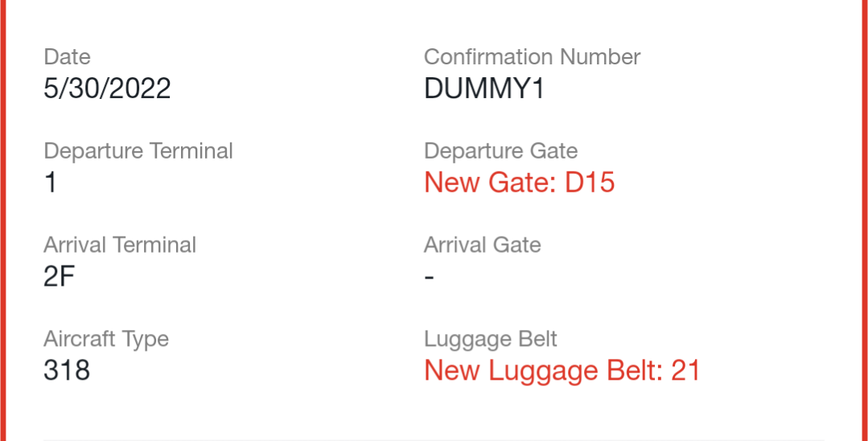Screen dimensions: 868x441
Task: Click the red New Gate: D15 text
Action: [519, 183]
